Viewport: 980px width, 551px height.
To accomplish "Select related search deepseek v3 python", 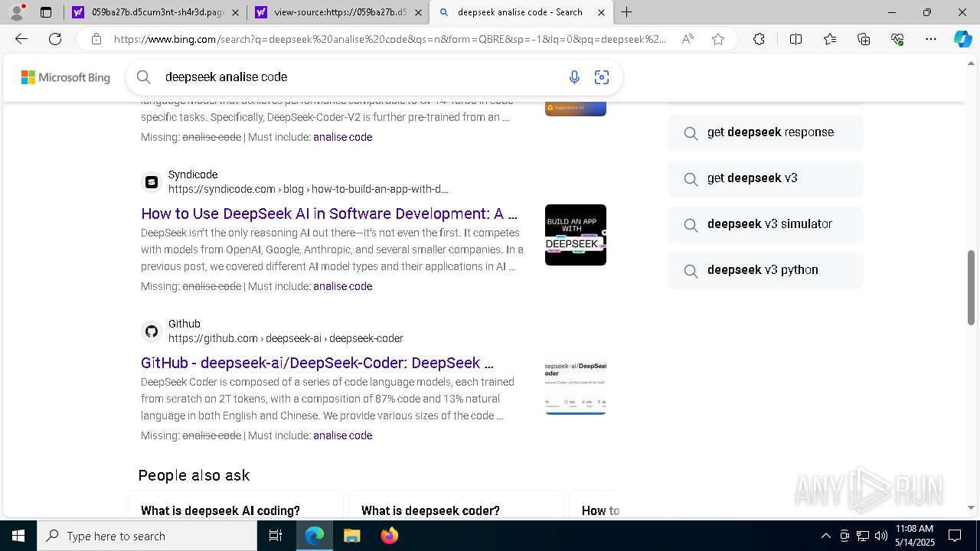I will point(766,270).
